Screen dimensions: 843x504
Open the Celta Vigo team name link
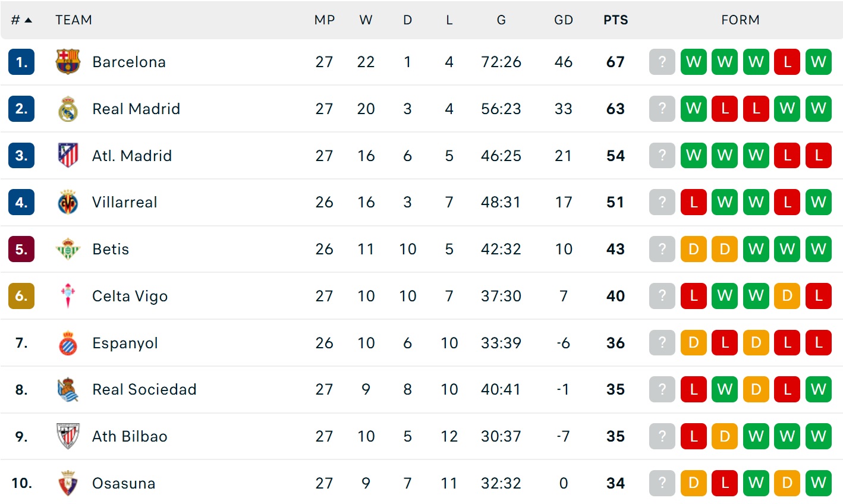[130, 296]
